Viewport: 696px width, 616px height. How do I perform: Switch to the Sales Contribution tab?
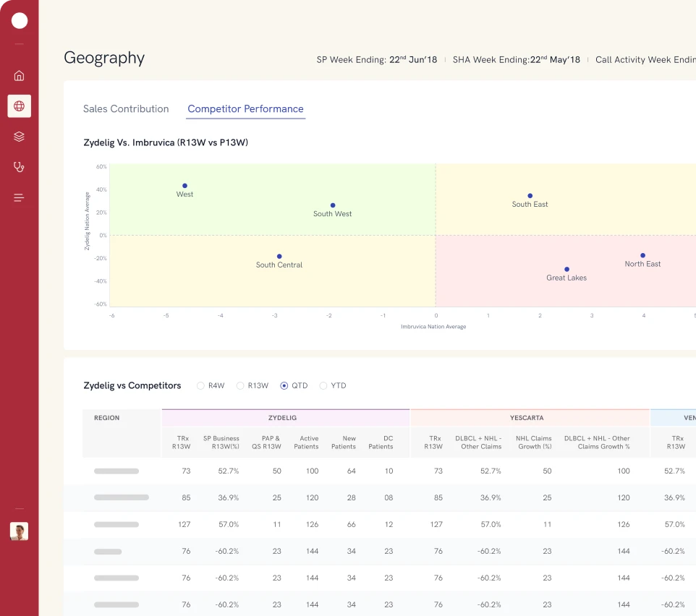click(126, 108)
